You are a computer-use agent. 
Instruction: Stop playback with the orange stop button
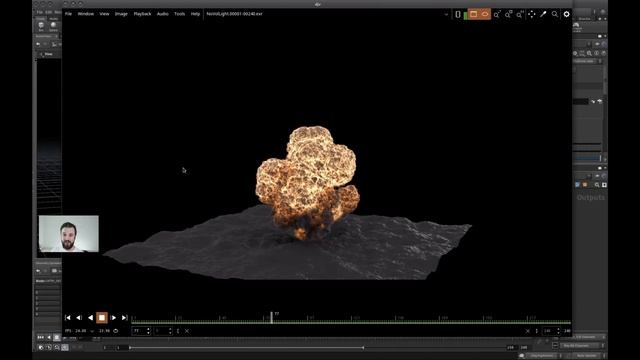click(x=102, y=318)
